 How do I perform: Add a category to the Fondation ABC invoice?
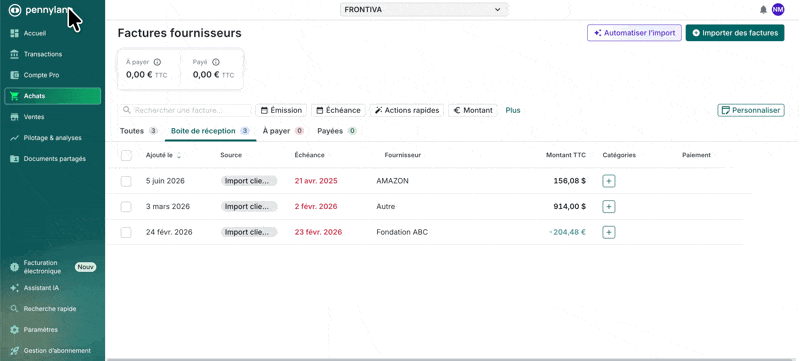click(609, 232)
